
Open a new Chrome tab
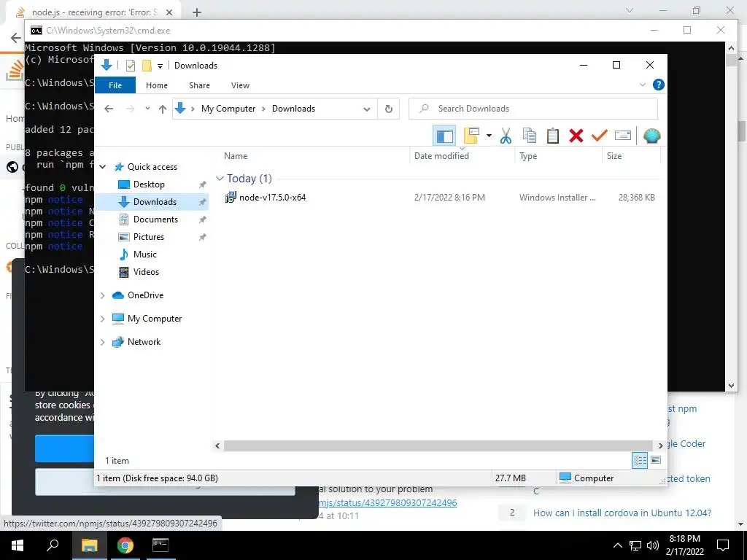coord(197,12)
